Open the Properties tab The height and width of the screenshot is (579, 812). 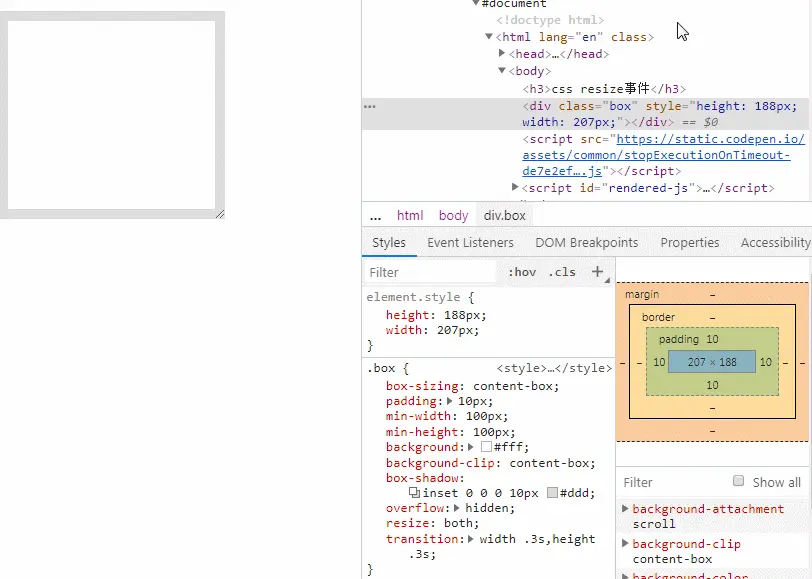[689, 242]
